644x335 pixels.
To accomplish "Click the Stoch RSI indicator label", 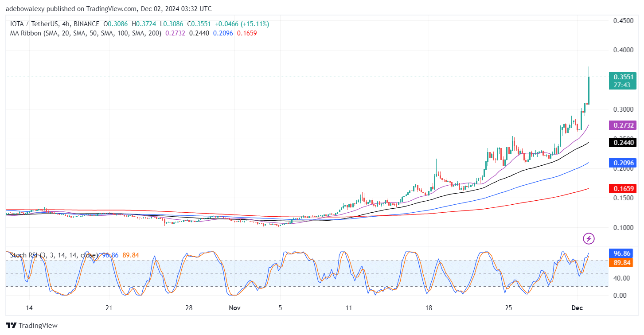I will click(53, 255).
